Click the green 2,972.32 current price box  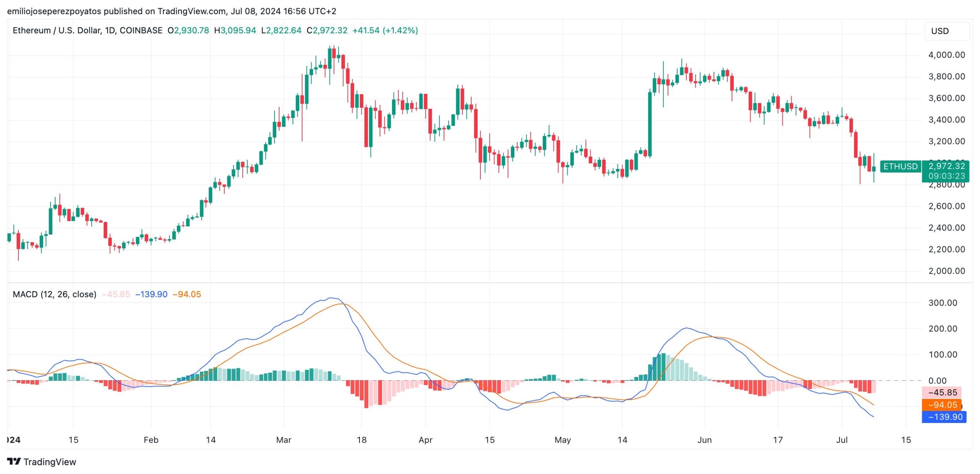(946, 171)
